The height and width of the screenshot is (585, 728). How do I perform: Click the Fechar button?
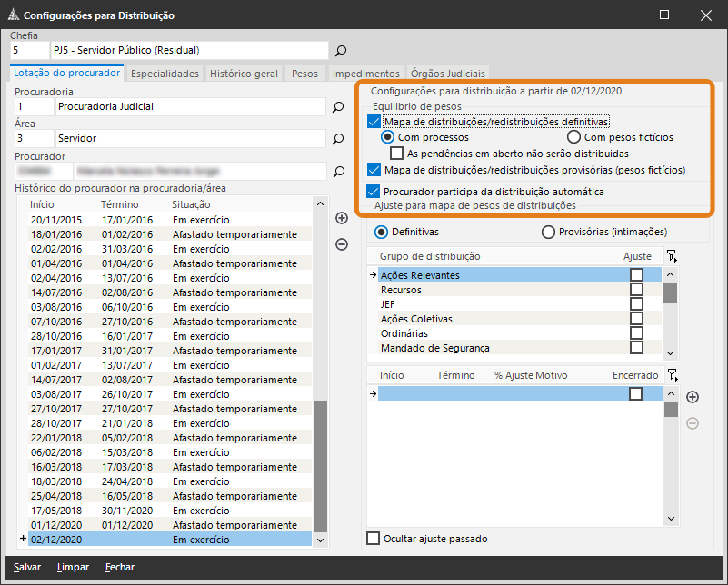(x=119, y=567)
